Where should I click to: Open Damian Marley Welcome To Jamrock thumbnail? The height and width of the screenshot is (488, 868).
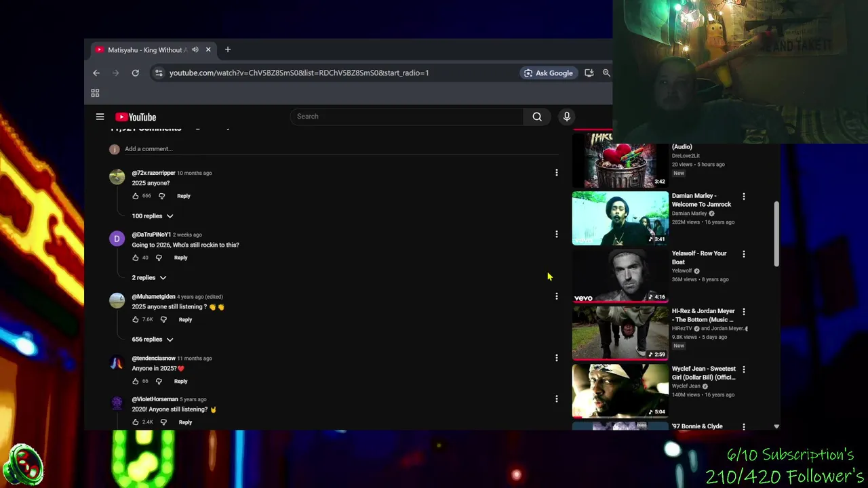[620, 218]
